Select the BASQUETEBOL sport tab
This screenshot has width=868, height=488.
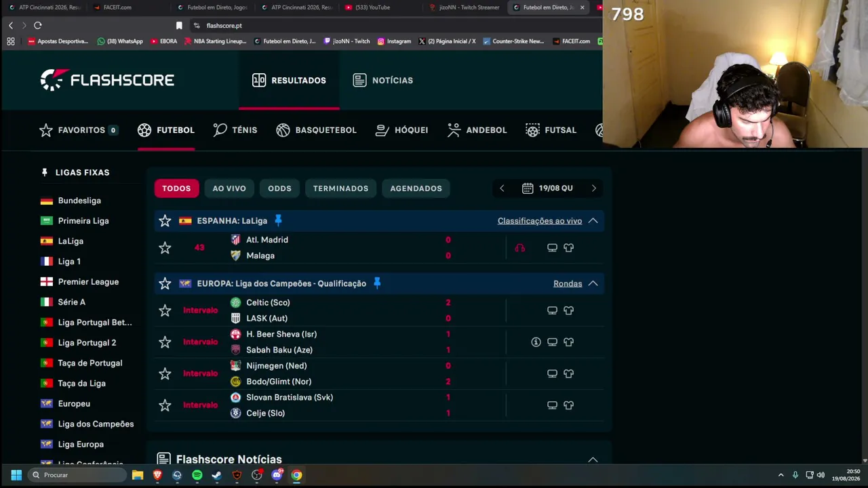click(x=316, y=130)
